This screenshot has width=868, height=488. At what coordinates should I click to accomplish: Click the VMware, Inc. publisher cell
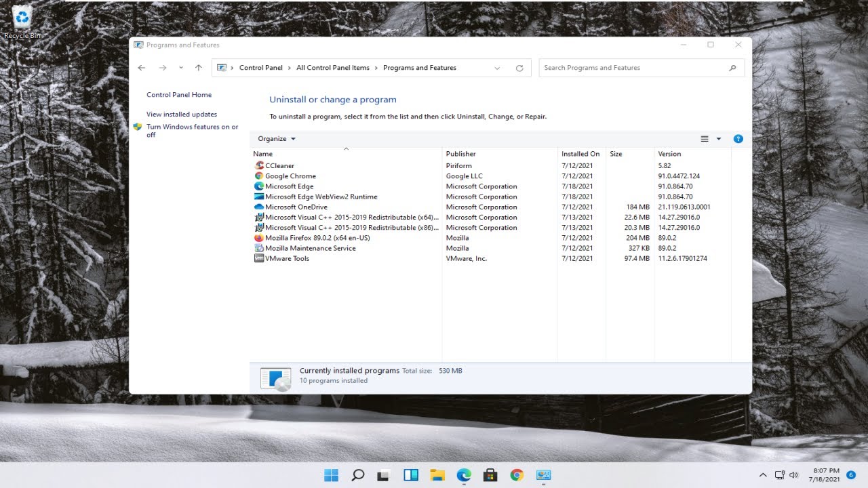coord(467,258)
